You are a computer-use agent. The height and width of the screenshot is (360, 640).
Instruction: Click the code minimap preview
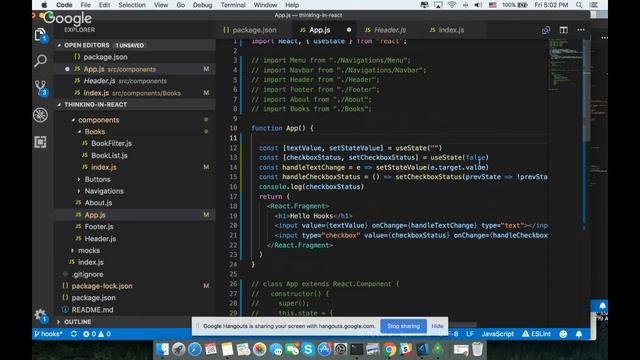(x=564, y=65)
